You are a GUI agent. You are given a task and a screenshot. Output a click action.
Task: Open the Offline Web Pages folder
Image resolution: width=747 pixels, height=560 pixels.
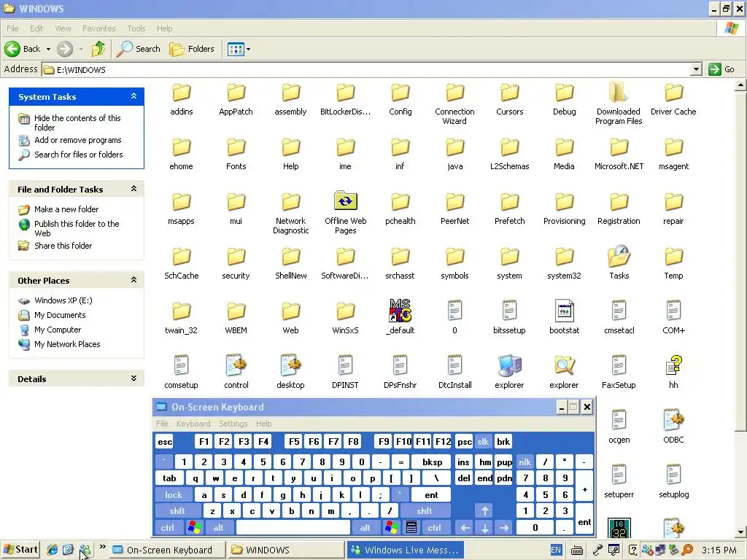tap(345, 202)
